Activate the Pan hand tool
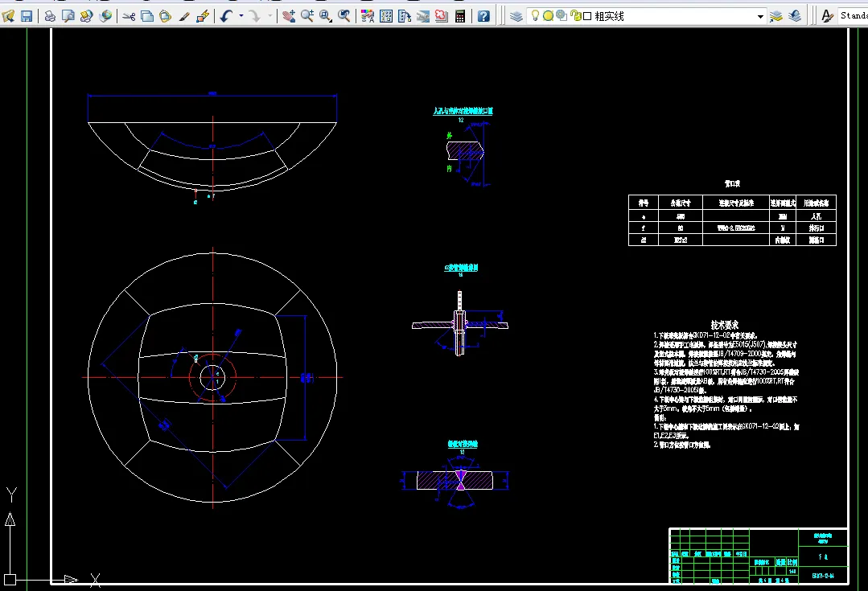Image resolution: width=868 pixels, height=591 pixels. 289,16
